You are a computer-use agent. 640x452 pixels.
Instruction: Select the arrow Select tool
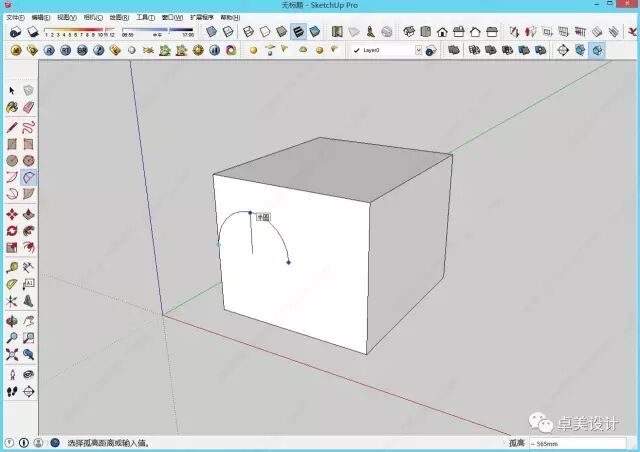coord(12,90)
